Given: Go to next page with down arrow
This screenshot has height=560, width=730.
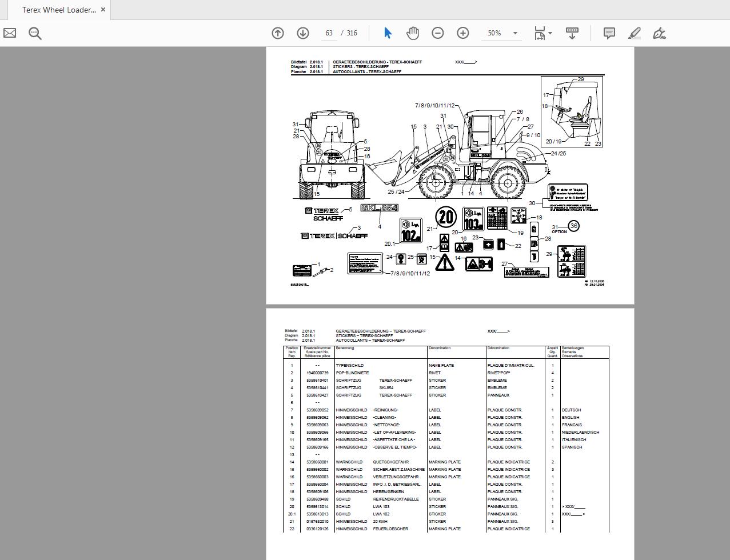Looking at the screenshot, I should 302,33.
